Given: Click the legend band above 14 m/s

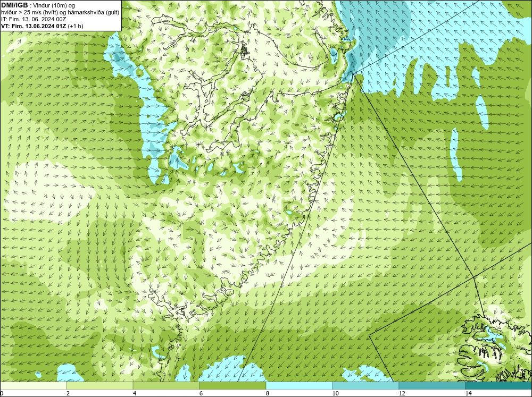Looking at the screenshot, I should (x=499, y=385).
